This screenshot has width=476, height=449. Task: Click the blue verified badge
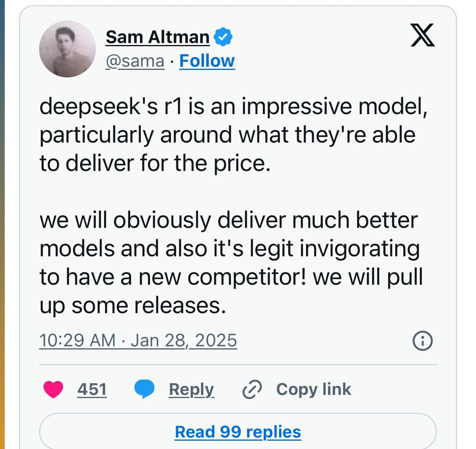223,37
